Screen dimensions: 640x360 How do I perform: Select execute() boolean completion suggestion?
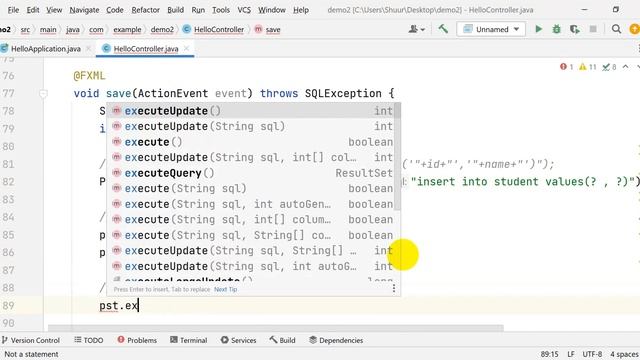[x=251, y=142]
